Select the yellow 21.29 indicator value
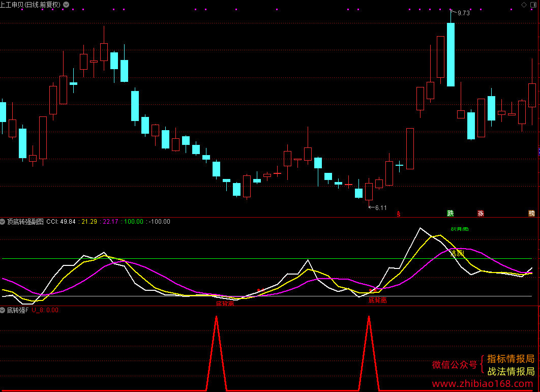The height and width of the screenshot is (392, 540). (89, 222)
